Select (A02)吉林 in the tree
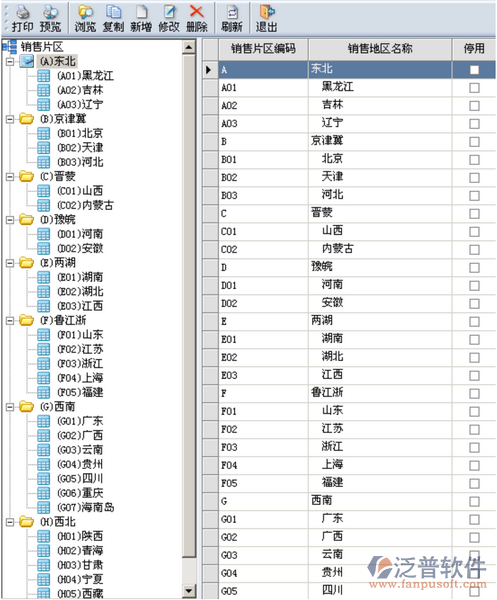The image size is (497, 600). click(x=80, y=90)
